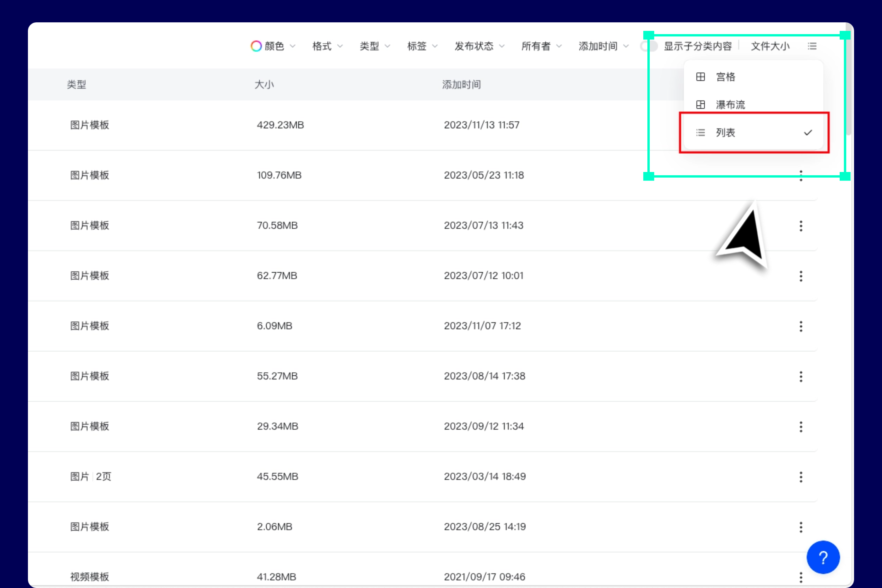Expand the 标签 filter dropdown
Image resolution: width=882 pixels, height=588 pixels.
point(423,46)
